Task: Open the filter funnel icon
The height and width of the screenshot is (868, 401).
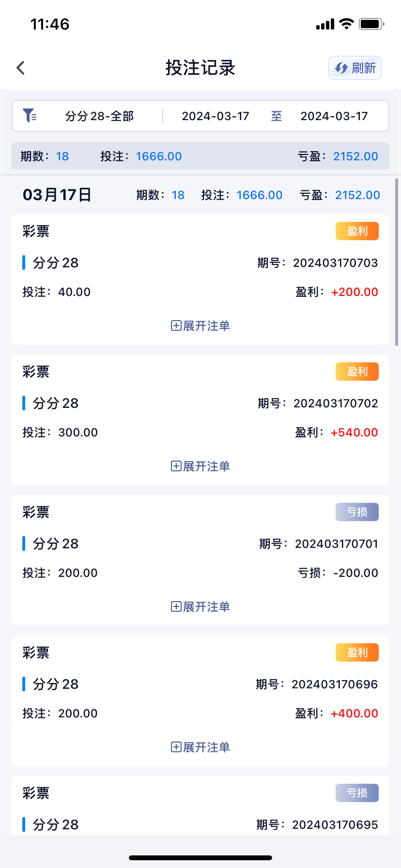Action: pyautogui.click(x=30, y=116)
